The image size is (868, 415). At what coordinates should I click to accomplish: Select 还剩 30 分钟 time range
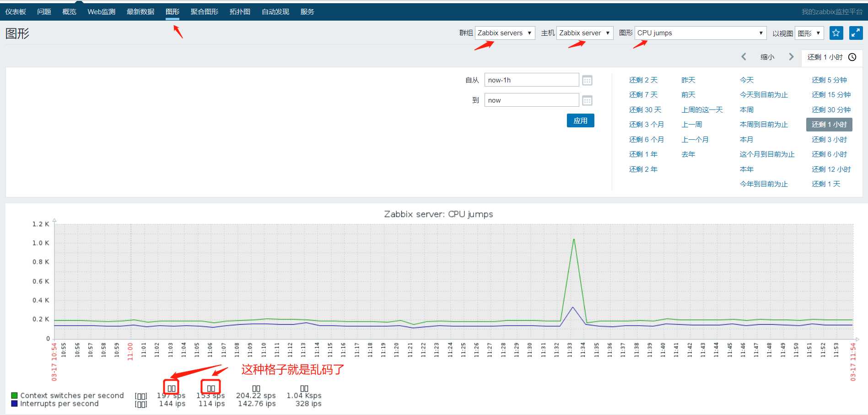coord(831,109)
